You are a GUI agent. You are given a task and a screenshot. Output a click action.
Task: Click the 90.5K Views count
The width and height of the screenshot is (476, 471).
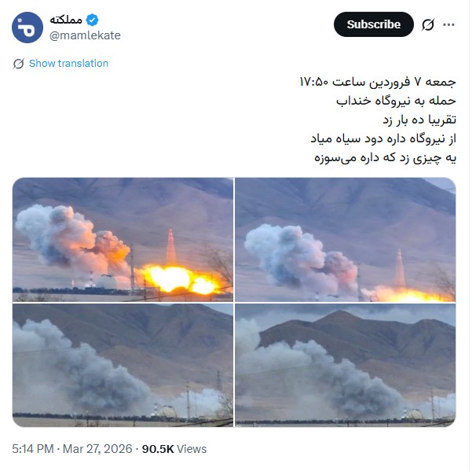[174, 449]
